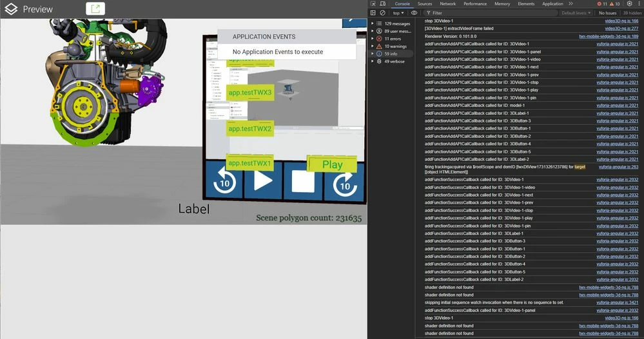The height and width of the screenshot is (339, 644).
Task: Click the 3D video screen thumbnail
Action: [x=285, y=99]
